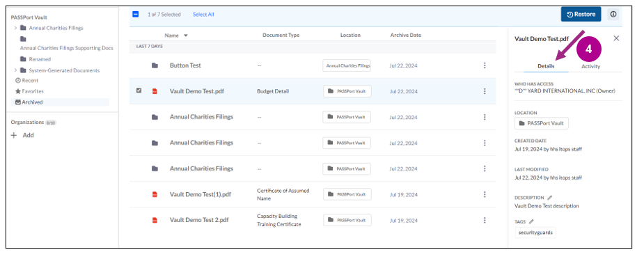The image size is (644, 259).
Task: Click Vault Demo Test description text
Action: (547, 206)
